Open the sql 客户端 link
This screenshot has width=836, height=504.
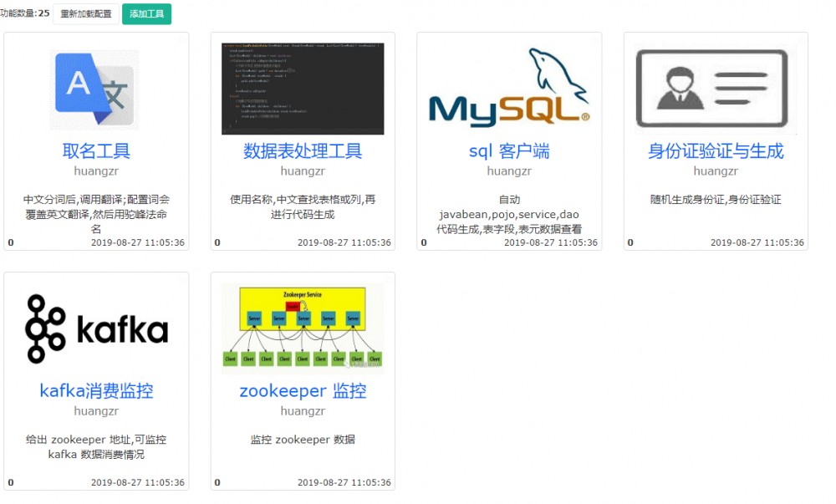coord(507,150)
